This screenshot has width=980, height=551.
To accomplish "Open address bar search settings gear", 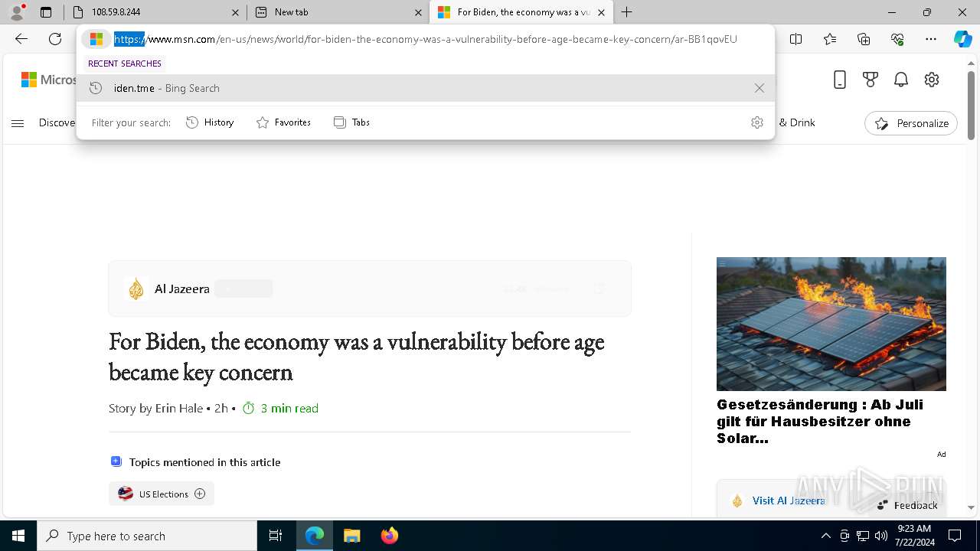I will click(757, 122).
